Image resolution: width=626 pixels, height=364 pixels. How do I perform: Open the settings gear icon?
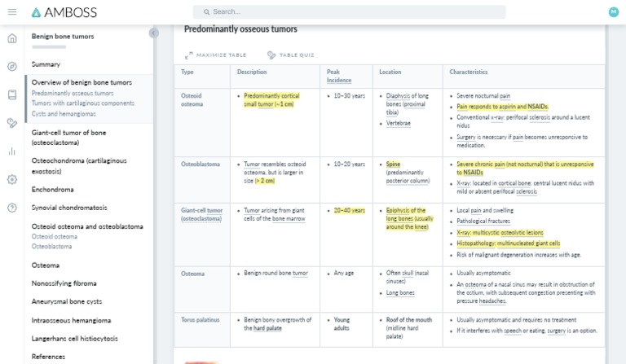click(x=12, y=179)
